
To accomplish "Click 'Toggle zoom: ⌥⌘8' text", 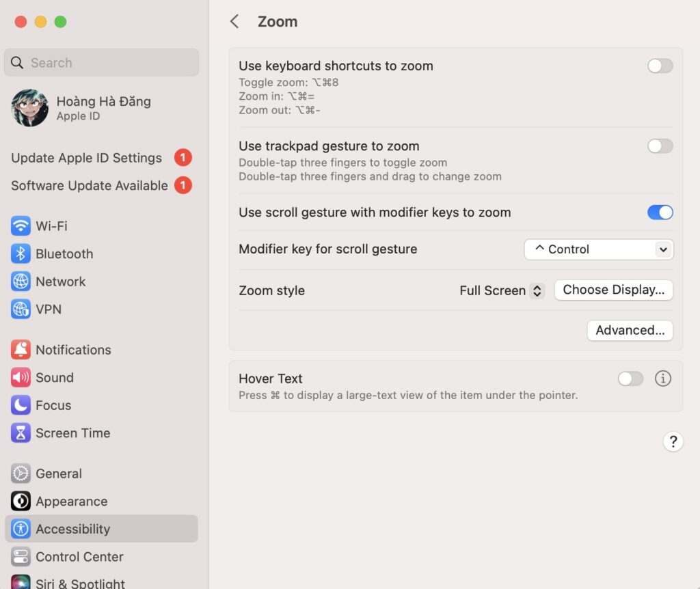I will pyautogui.click(x=288, y=82).
